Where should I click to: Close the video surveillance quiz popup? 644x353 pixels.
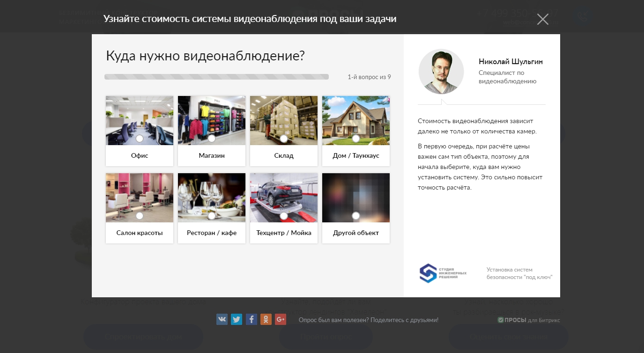[x=542, y=19]
